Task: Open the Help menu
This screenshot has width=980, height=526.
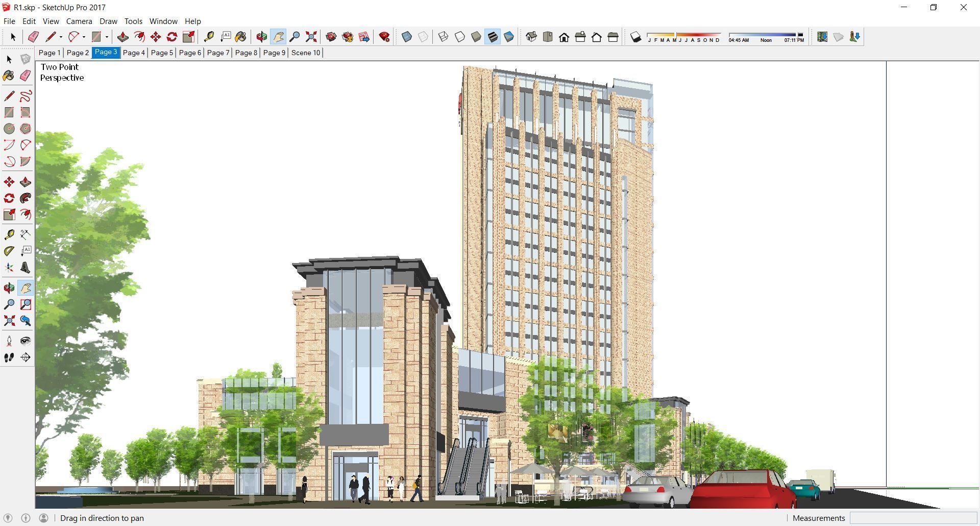Action: [x=192, y=21]
